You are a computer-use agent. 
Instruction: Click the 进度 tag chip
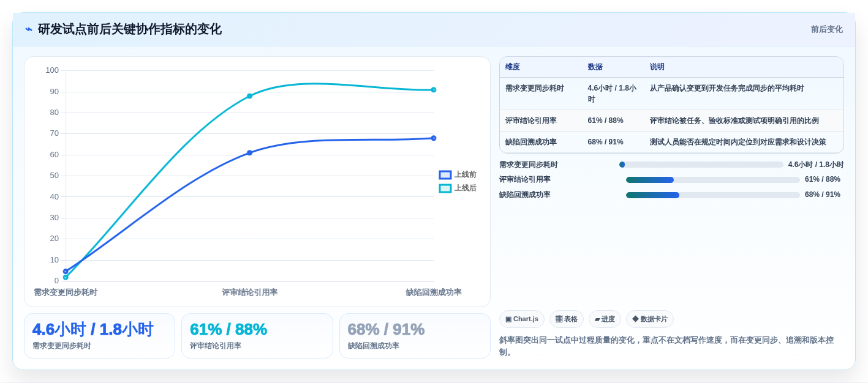tap(605, 319)
